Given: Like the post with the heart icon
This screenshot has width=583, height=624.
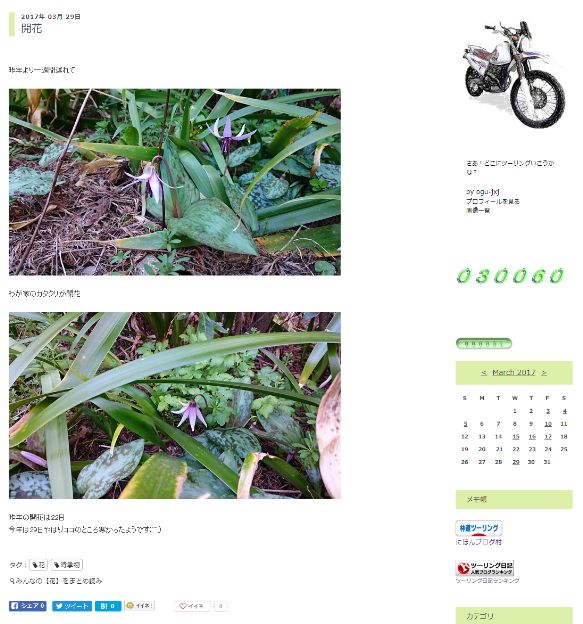Looking at the screenshot, I should click(x=192, y=606).
